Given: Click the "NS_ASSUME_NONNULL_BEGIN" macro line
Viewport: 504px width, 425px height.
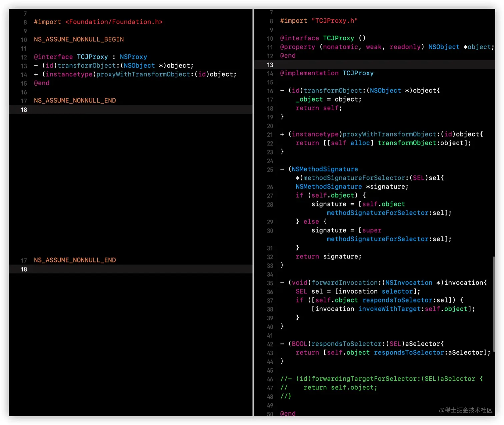Looking at the screenshot, I should click(x=79, y=39).
